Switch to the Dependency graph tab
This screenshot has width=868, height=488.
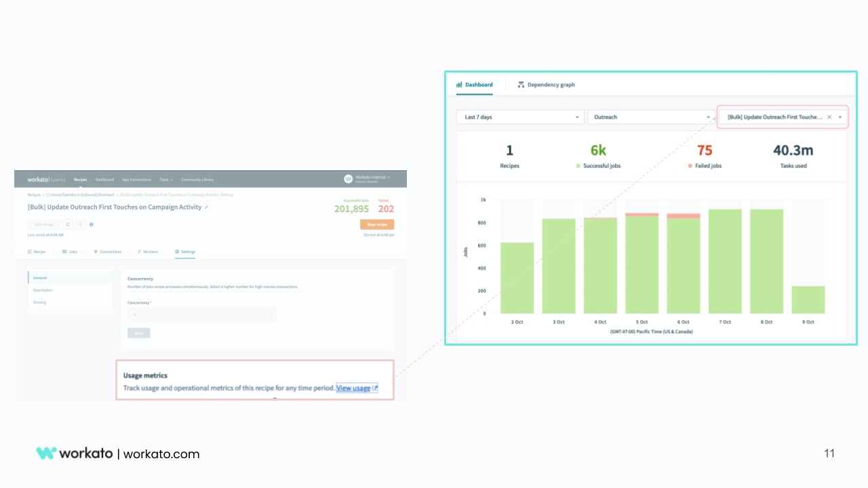click(546, 85)
